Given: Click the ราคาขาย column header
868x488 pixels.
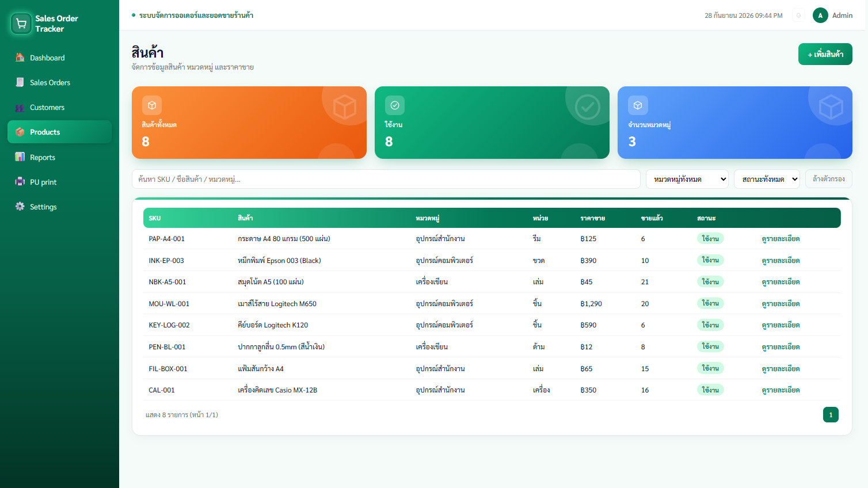Looking at the screenshot, I should 592,218.
